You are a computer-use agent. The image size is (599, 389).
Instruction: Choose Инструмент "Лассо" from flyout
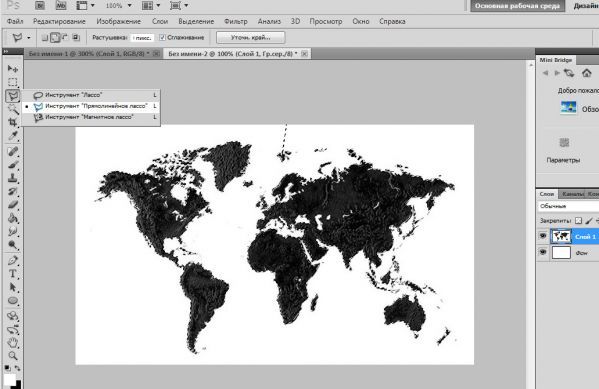pos(91,95)
